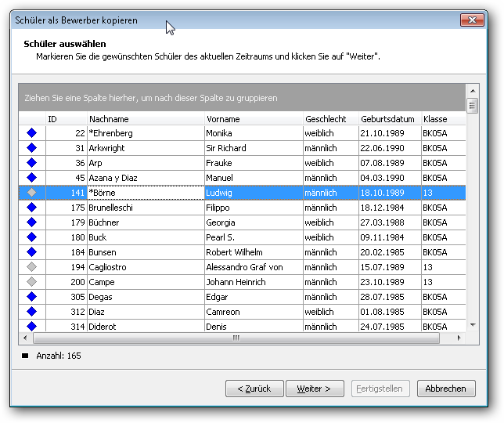
Task: Click the gray diamond in Campe row
Action: pos(31,282)
